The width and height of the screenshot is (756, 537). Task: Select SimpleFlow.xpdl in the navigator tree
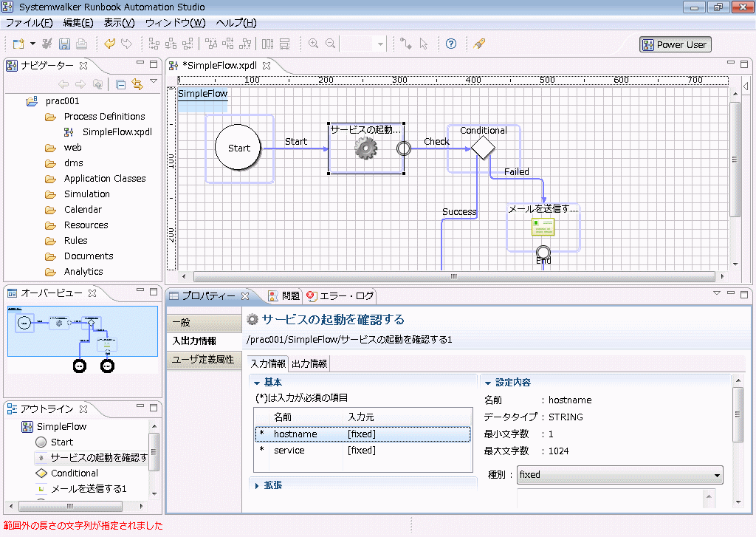(117, 131)
